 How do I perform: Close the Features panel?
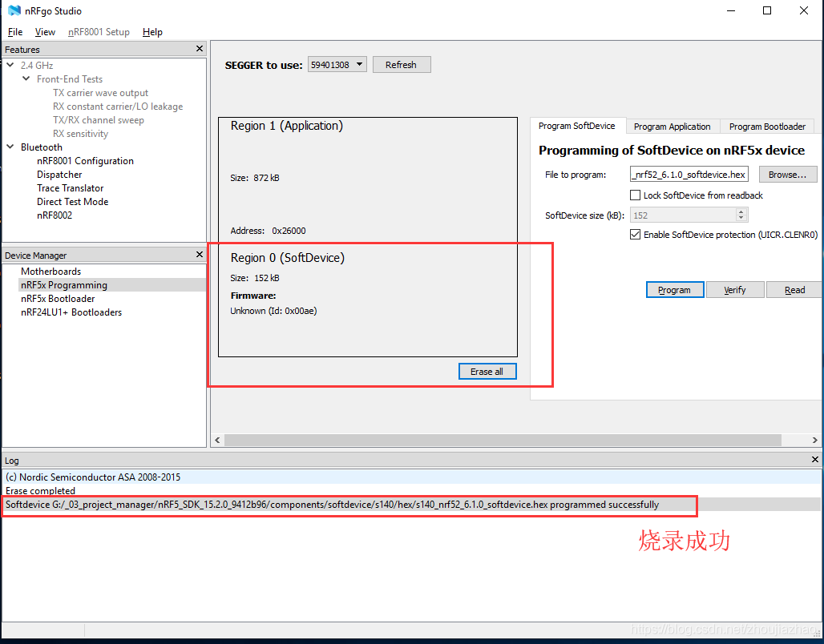199,49
